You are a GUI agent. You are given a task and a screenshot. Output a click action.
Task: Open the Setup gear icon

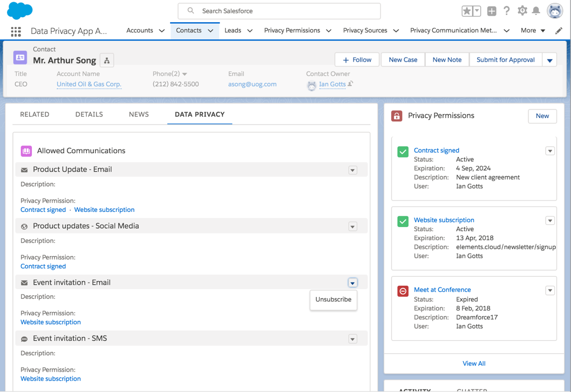coord(522,11)
